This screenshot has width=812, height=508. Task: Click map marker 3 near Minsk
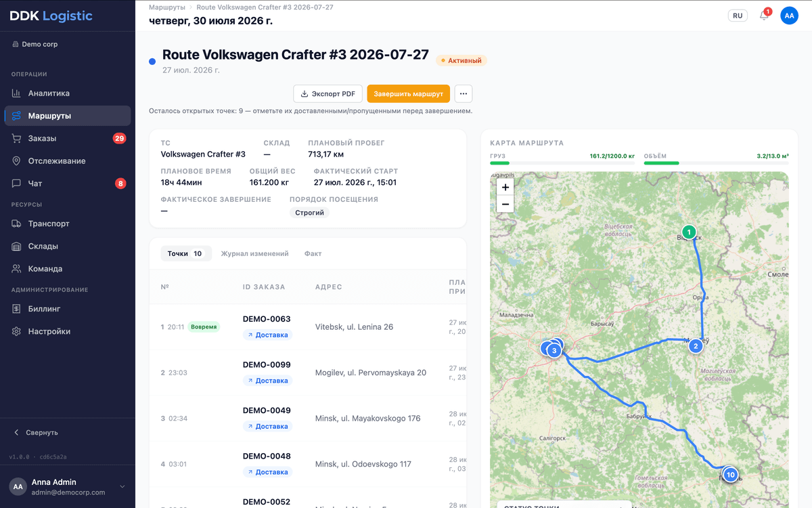tap(554, 350)
